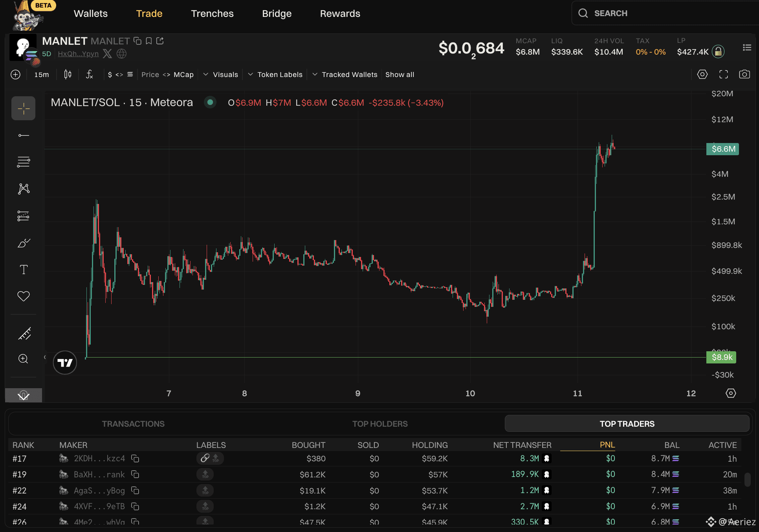Switch to the Top Holders tab

tap(380, 424)
